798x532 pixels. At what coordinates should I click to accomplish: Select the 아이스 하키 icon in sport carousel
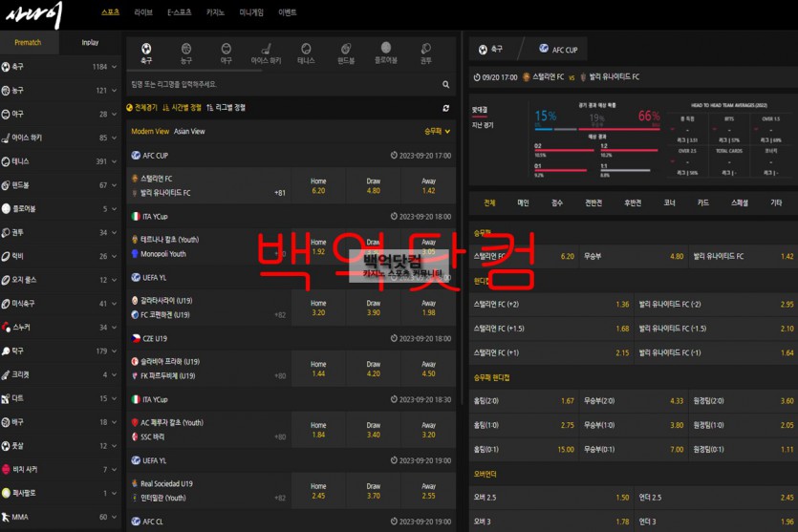(266, 52)
